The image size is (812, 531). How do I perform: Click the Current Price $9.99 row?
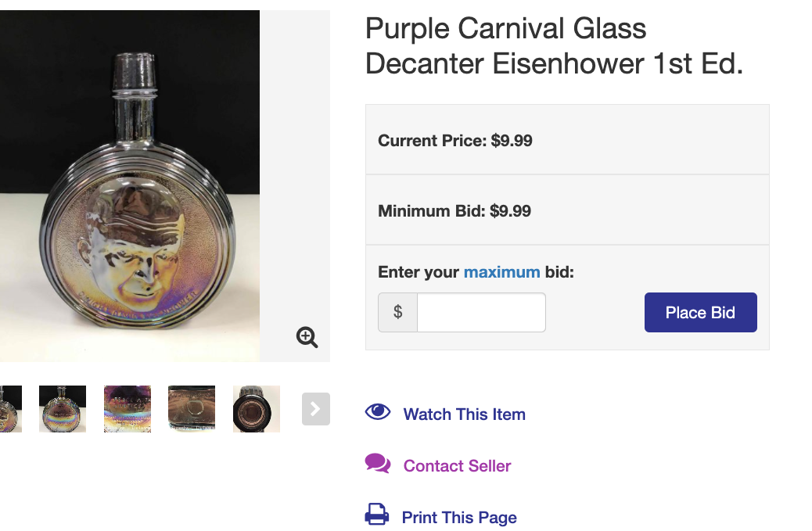pos(567,140)
